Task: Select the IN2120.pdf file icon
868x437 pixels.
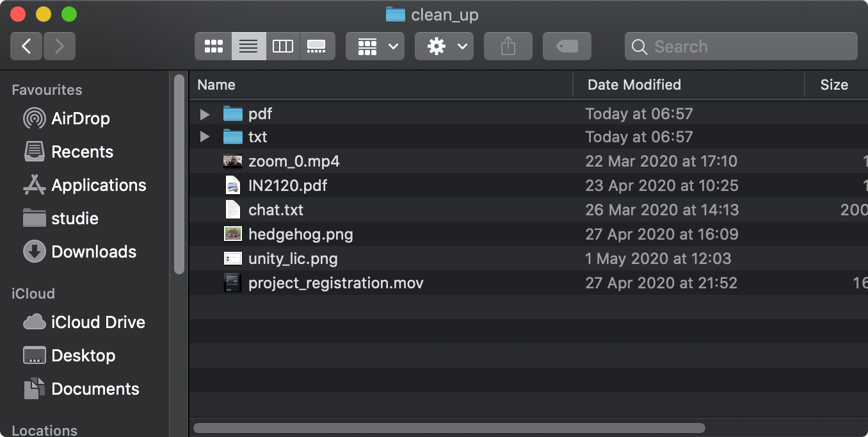Action: pos(233,186)
